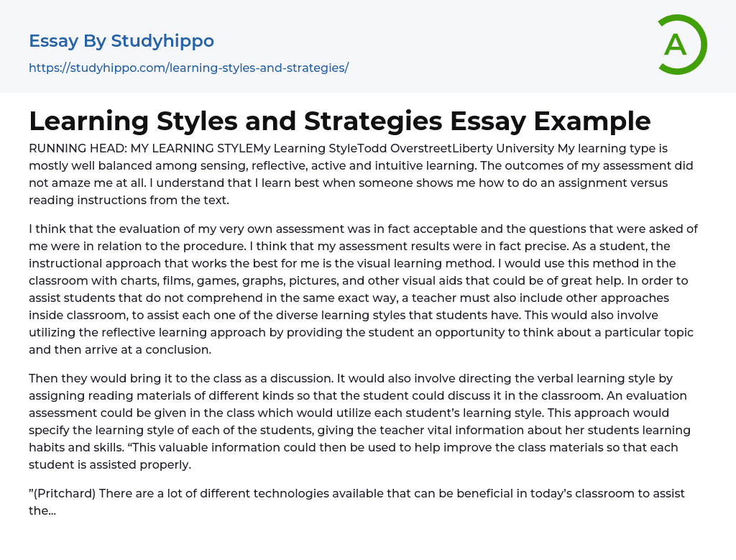Open the studyhippo.com learning-styles-and-strategies URL
Viewport: 736px width, 560px height.
[188, 68]
